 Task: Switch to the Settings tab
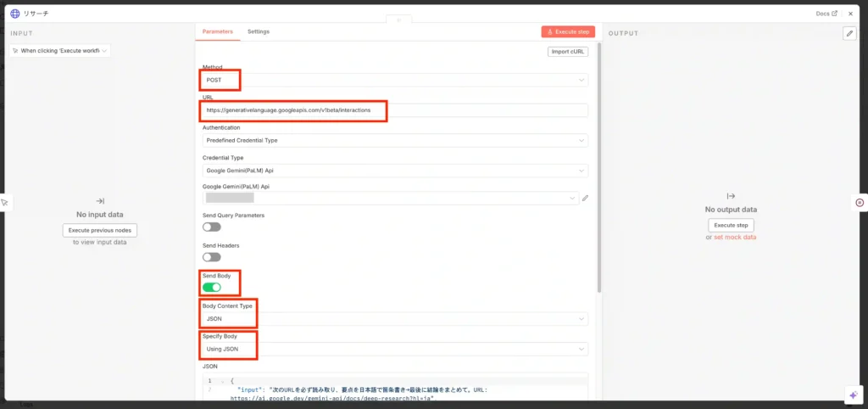pos(259,31)
